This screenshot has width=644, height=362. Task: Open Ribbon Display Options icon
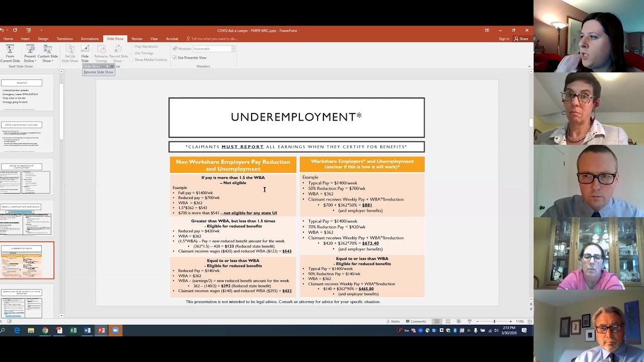[x=487, y=31]
